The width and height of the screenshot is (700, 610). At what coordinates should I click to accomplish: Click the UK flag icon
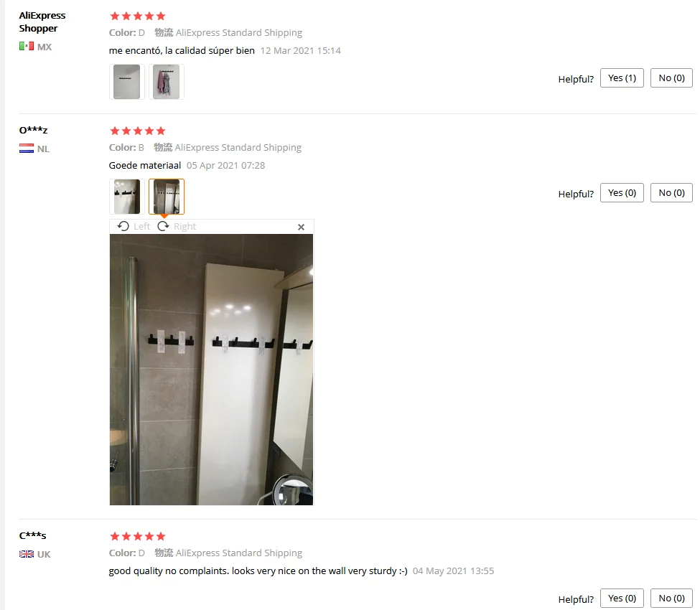[x=27, y=554]
